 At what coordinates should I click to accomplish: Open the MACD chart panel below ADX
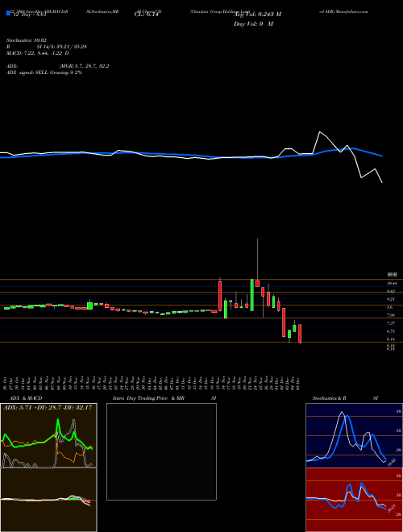48,500
